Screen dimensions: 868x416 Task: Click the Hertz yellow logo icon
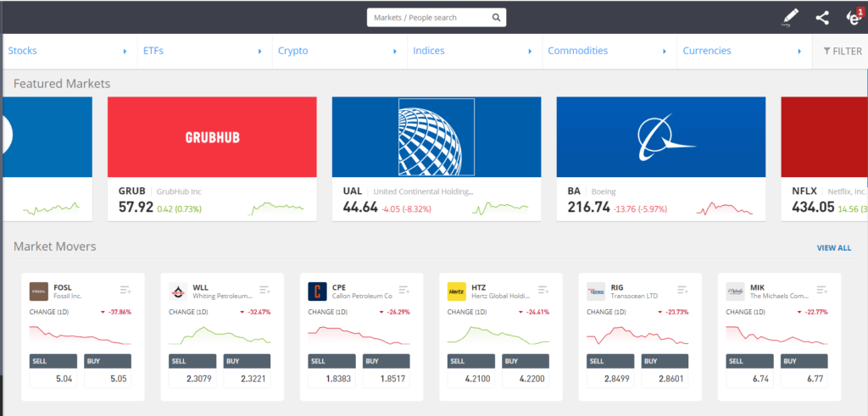coord(457,291)
